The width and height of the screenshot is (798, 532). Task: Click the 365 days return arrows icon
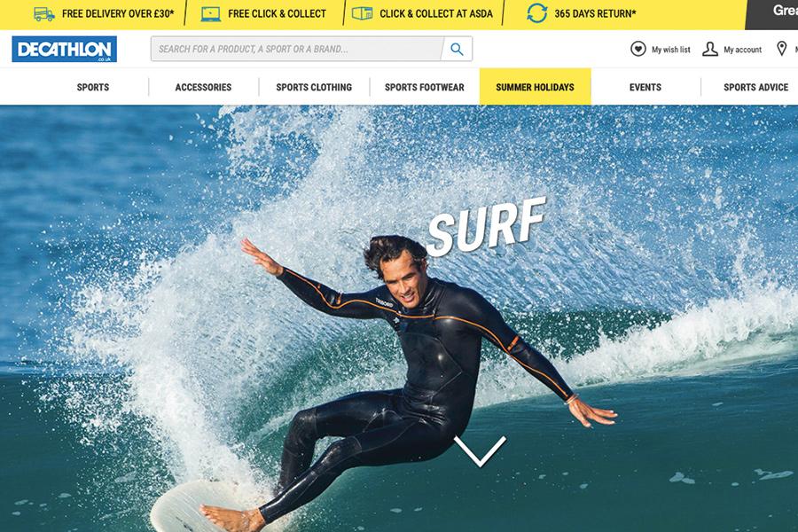pyautogui.click(x=537, y=13)
